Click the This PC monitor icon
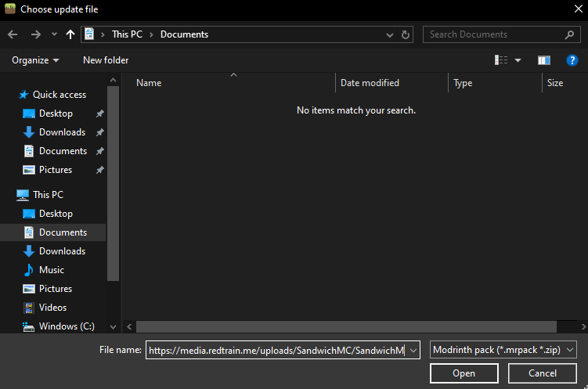 (23, 195)
